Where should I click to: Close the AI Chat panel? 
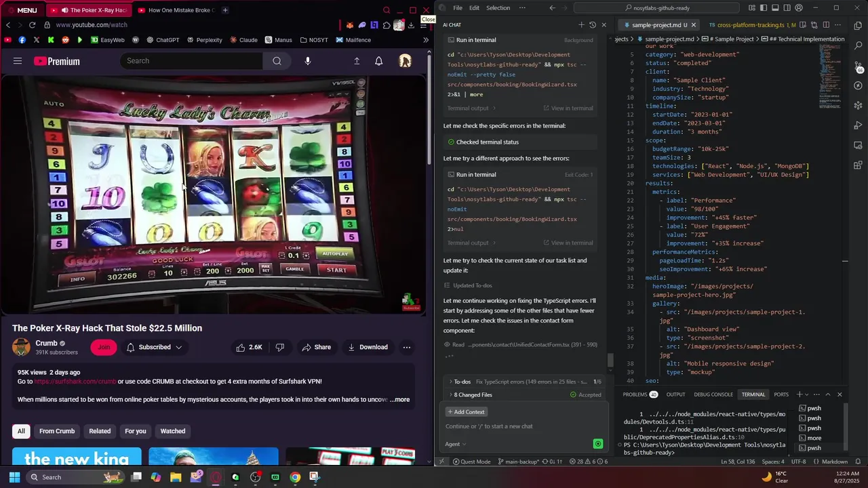click(604, 25)
